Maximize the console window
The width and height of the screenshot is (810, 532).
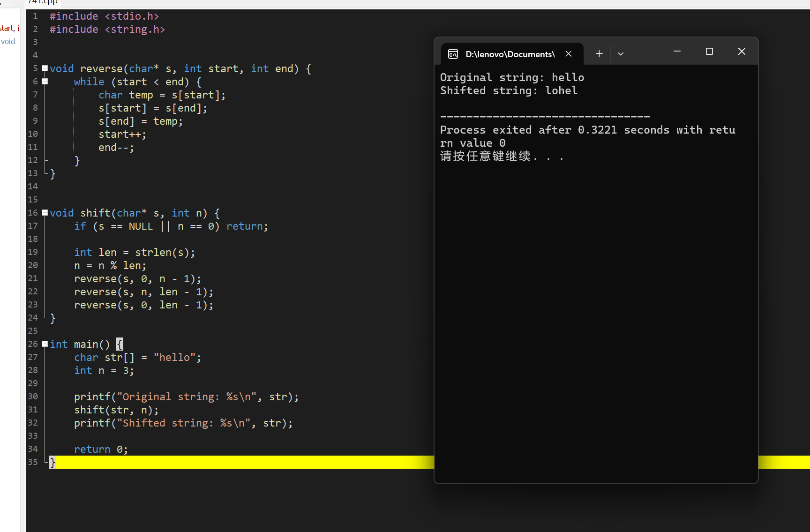click(x=709, y=52)
